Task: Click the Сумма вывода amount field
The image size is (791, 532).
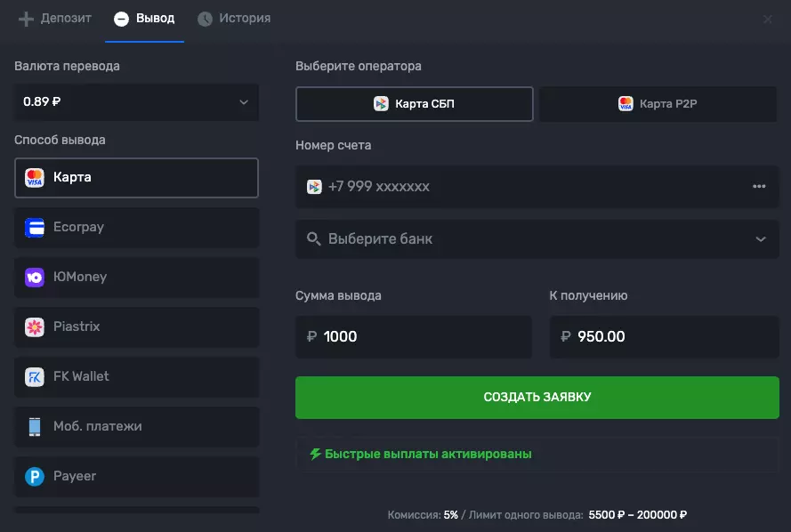Action: click(x=414, y=337)
